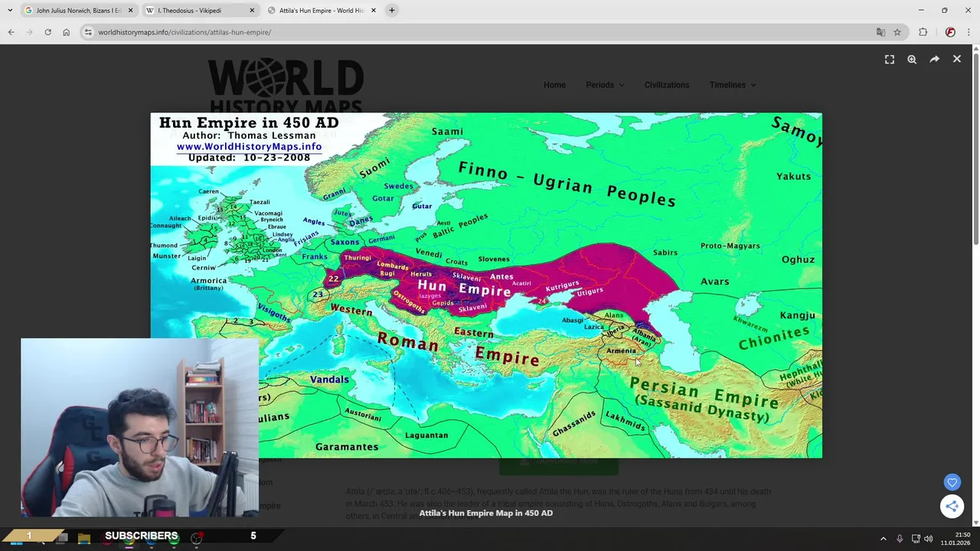The height and width of the screenshot is (551, 980).
Task: Click the microphone tray icon
Action: click(x=900, y=539)
